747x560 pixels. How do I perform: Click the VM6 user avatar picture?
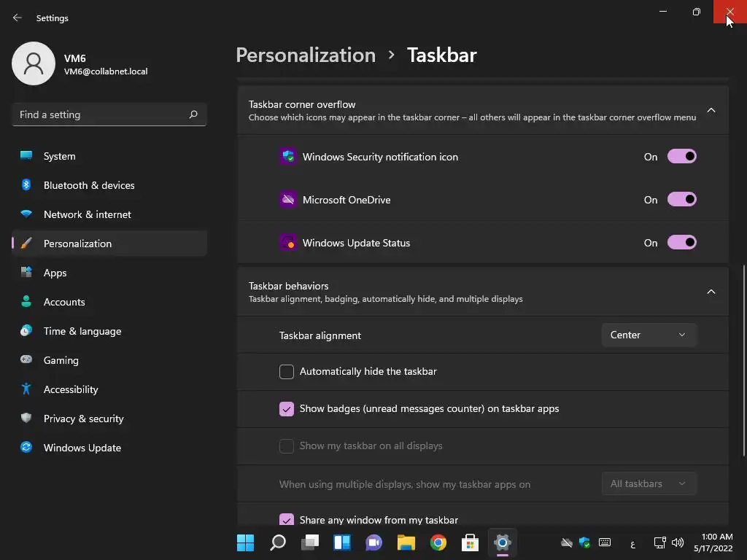[34, 63]
